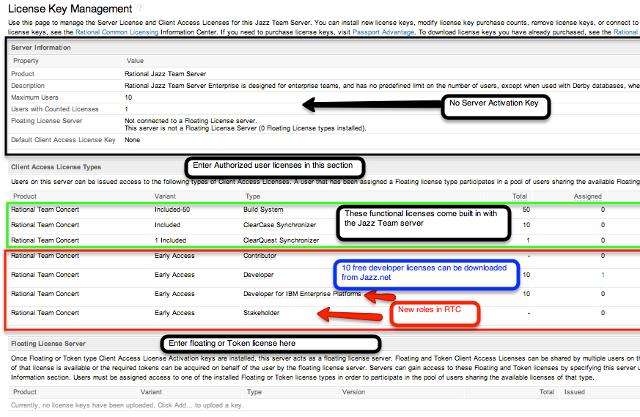Viewport: 640px width, 417px height.
Task: Click the Property column header
Action: pyautogui.click(x=26, y=61)
